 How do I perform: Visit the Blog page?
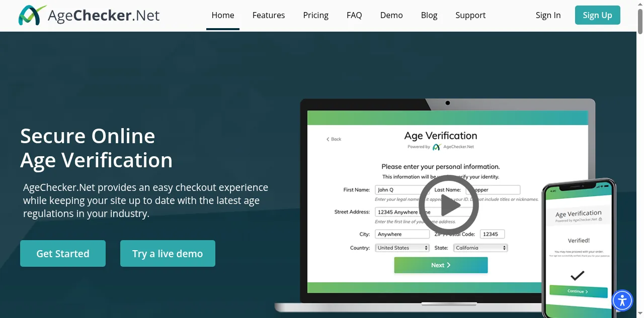(429, 15)
